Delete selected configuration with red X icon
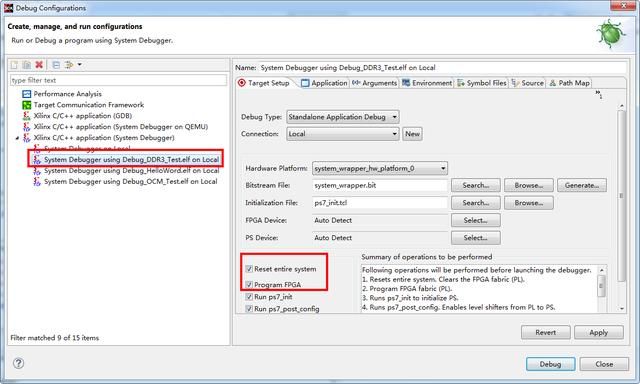The image size is (640, 384). pos(39,65)
